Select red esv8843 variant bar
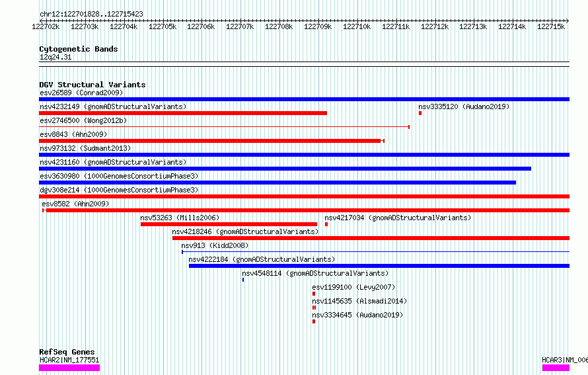 (x=212, y=141)
